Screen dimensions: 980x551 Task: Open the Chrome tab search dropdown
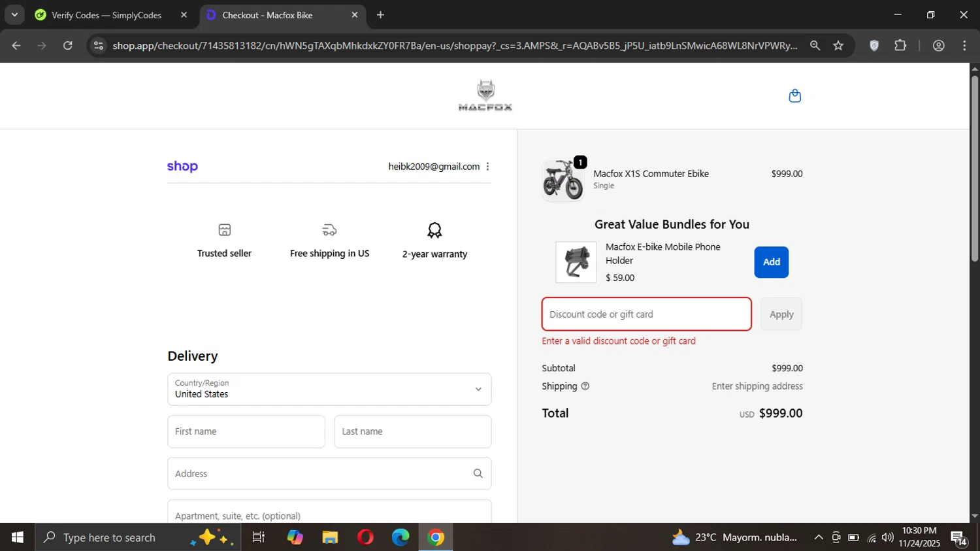(14, 15)
